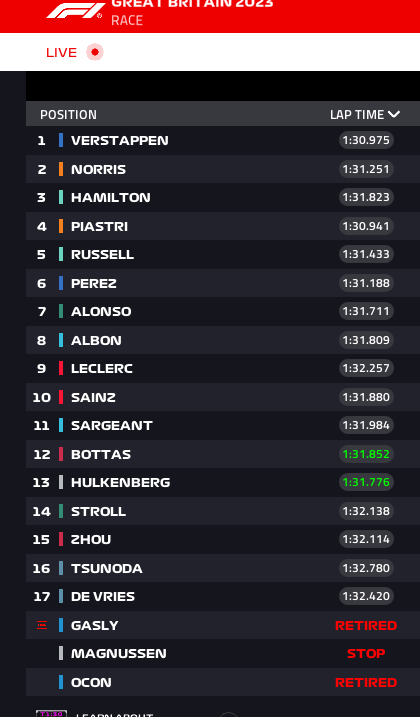This screenshot has width=420, height=717.
Task: Click Hulkenberg's green lap time 1:31.776
Action: point(366,482)
